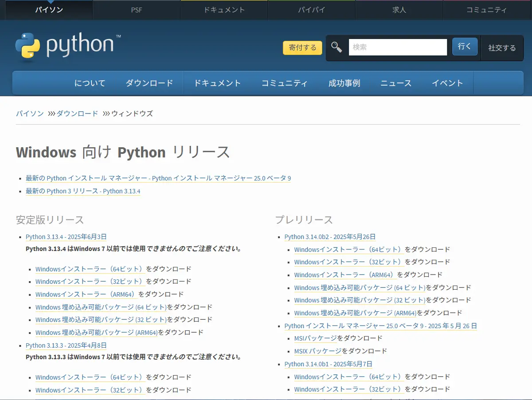Open the Python 3.13.4 - 2025年6月3日 release link

click(x=66, y=237)
